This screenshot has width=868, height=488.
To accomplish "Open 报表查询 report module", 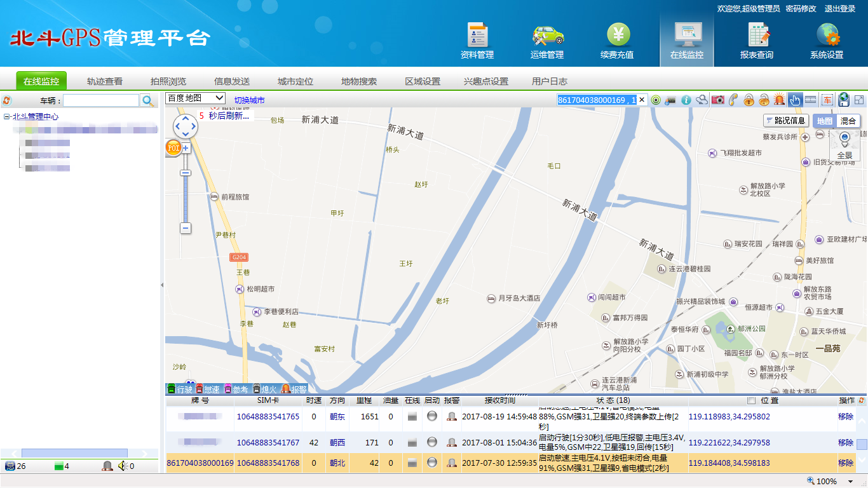I will coord(756,41).
